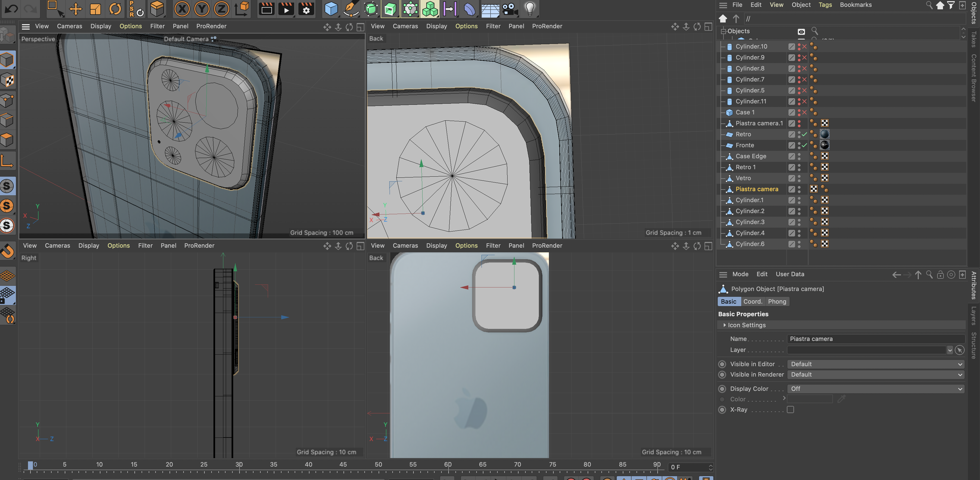Add a Camera object
The width and height of the screenshot is (980, 480).
tap(509, 9)
